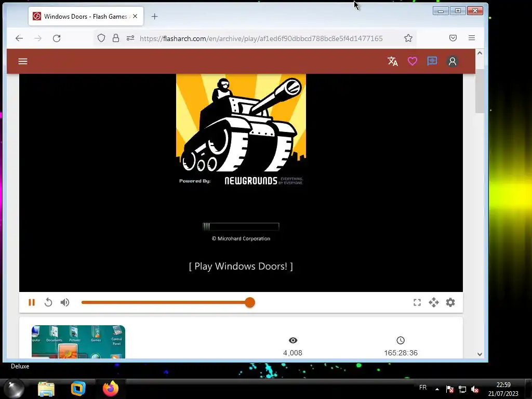
Task: Click the Play Windows Doors! button
Action: 241,267
